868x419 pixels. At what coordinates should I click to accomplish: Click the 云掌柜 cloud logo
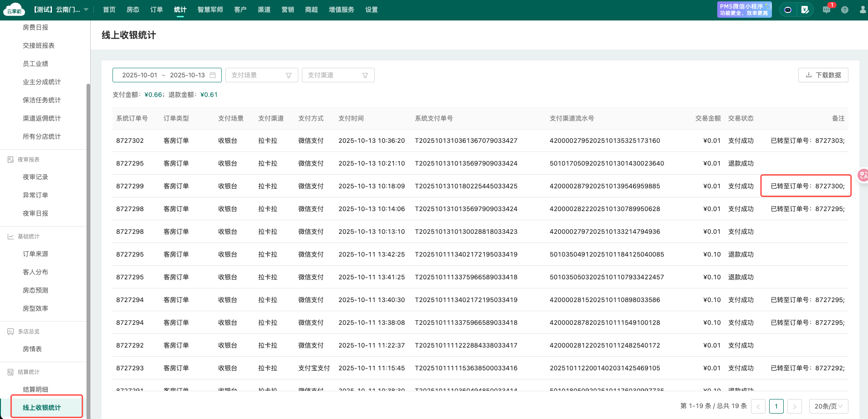tap(14, 10)
